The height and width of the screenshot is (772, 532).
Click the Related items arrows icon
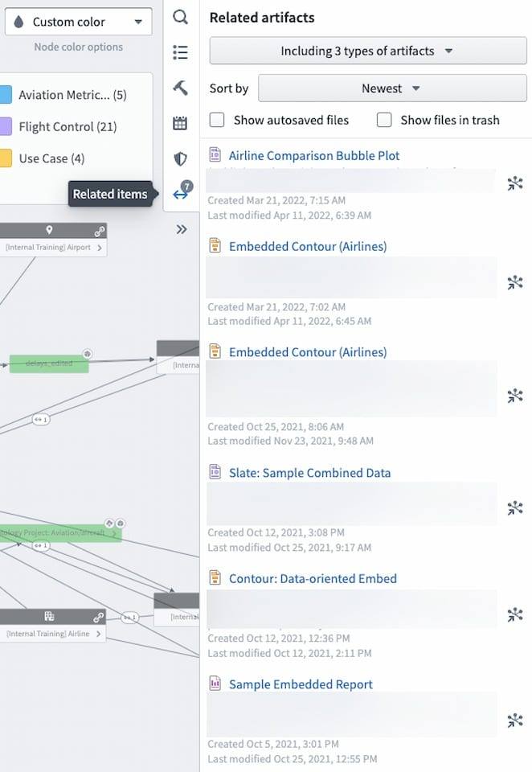point(182,192)
